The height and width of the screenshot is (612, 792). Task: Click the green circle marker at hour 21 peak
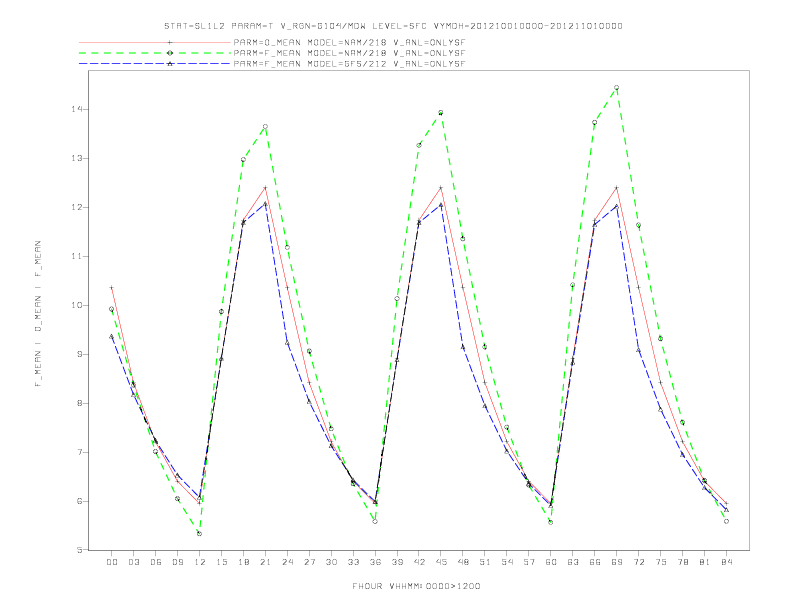(x=265, y=127)
